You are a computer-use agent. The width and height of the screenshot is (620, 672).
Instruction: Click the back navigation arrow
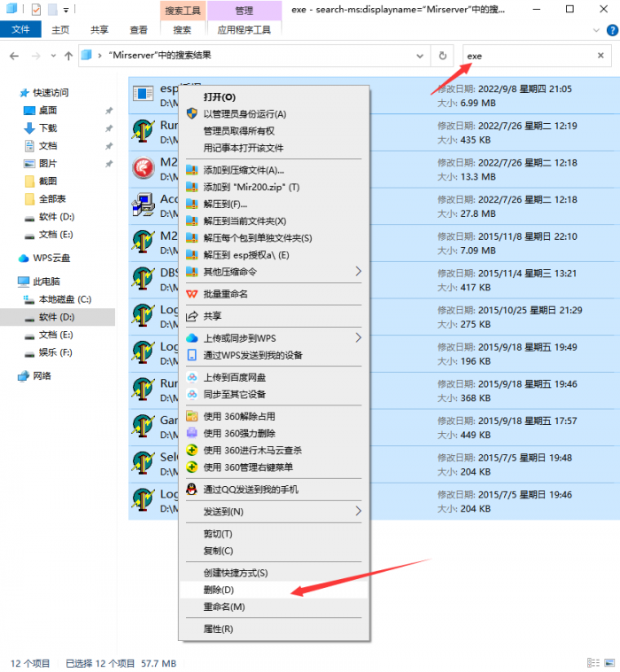coord(14,56)
